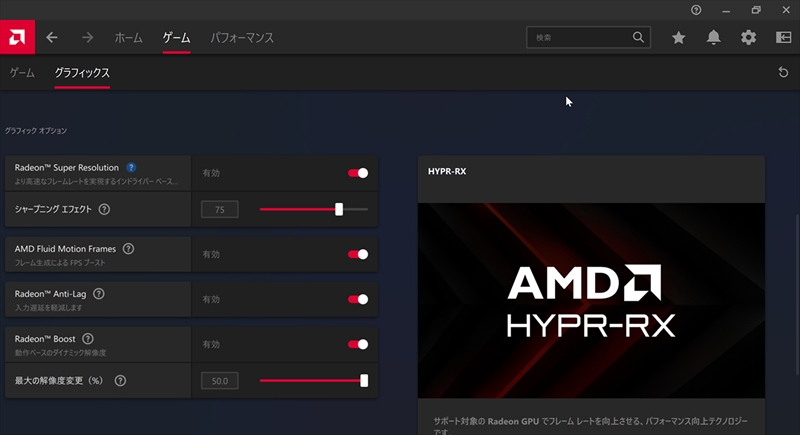This screenshot has width=800, height=435.
Task: Select the グラフィックス sub-tab
Action: click(82, 72)
